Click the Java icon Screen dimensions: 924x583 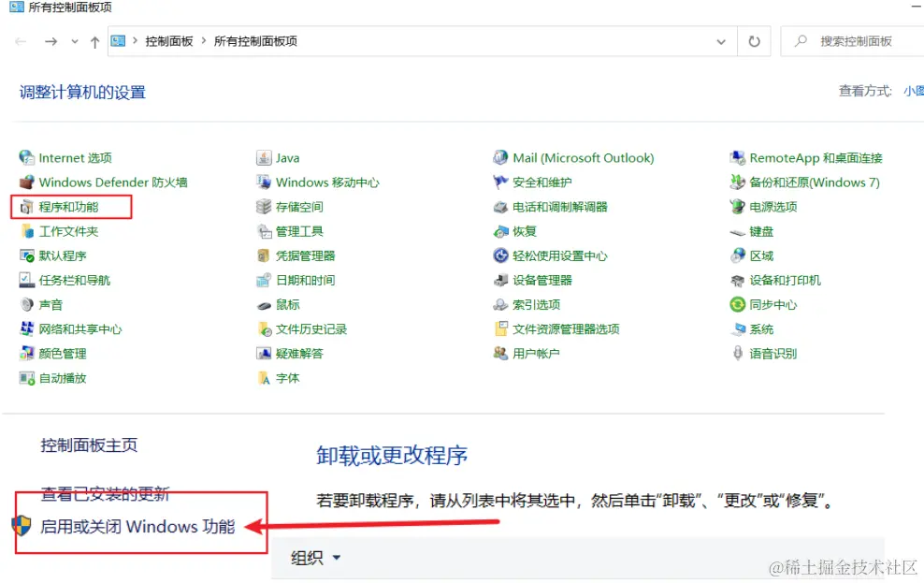[x=264, y=157]
